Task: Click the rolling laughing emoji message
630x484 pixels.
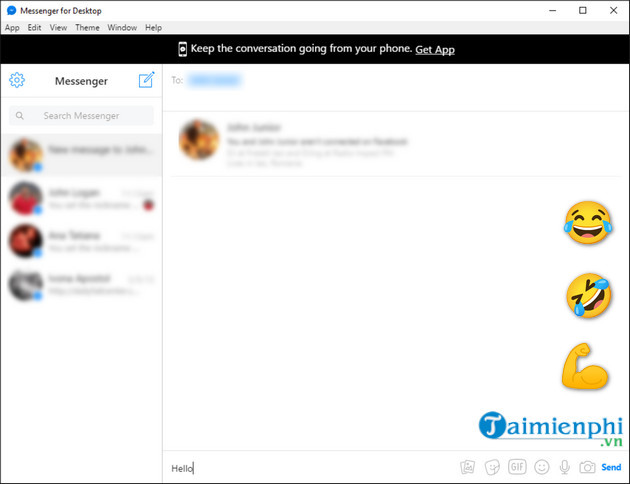Action: click(589, 295)
